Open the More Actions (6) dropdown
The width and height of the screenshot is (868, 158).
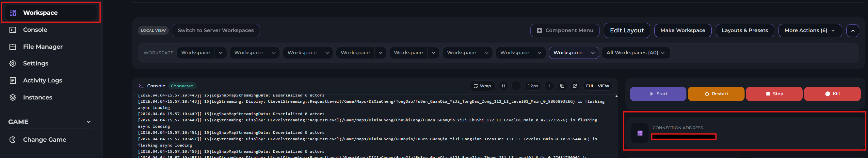(809, 30)
